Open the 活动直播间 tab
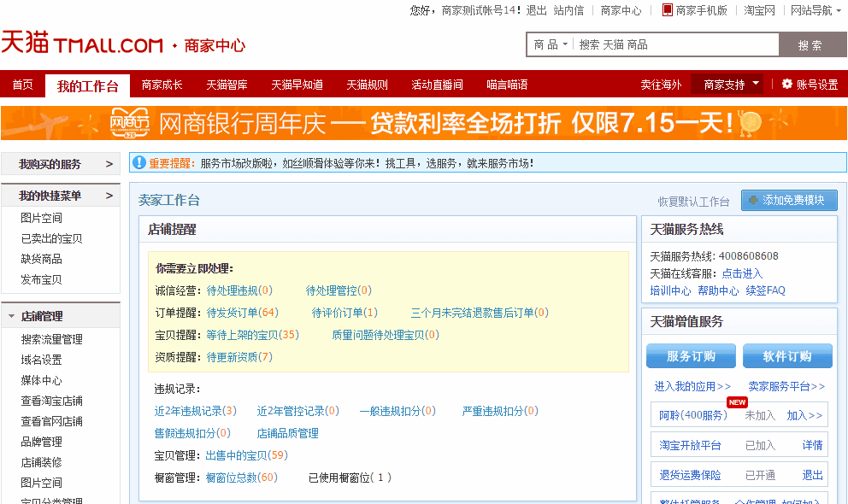 coord(437,85)
